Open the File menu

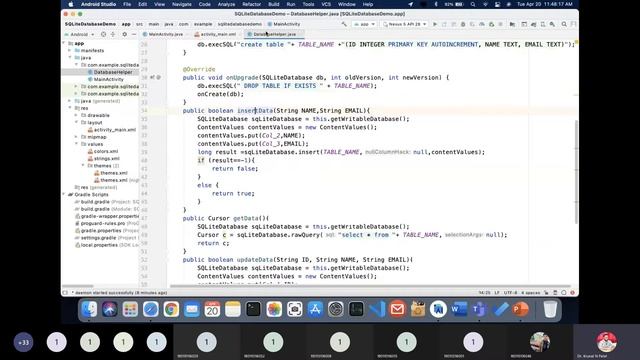pyautogui.click(x=127, y=4)
